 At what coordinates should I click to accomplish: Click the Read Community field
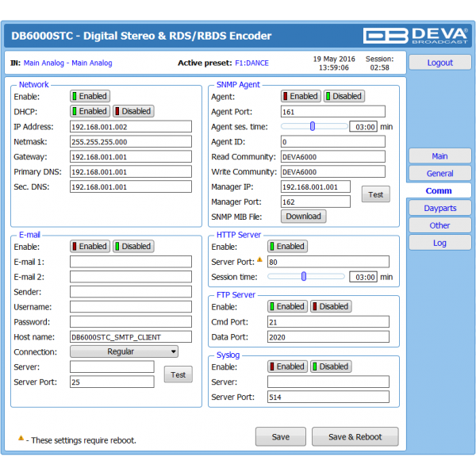pos(333,156)
